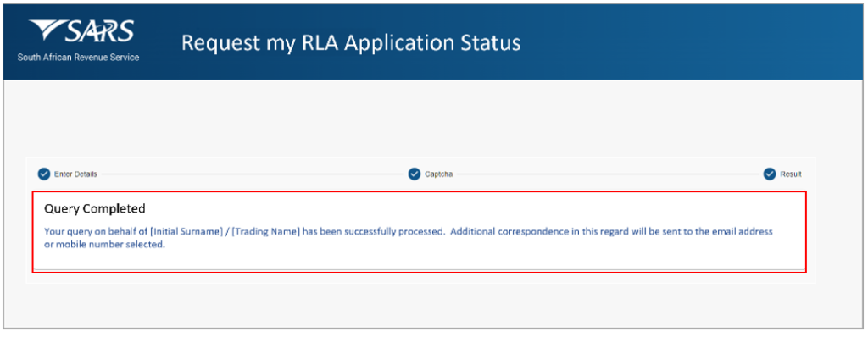The height and width of the screenshot is (337, 868).
Task: Click the progress line between Enter Details and Captcha
Action: pos(253,174)
